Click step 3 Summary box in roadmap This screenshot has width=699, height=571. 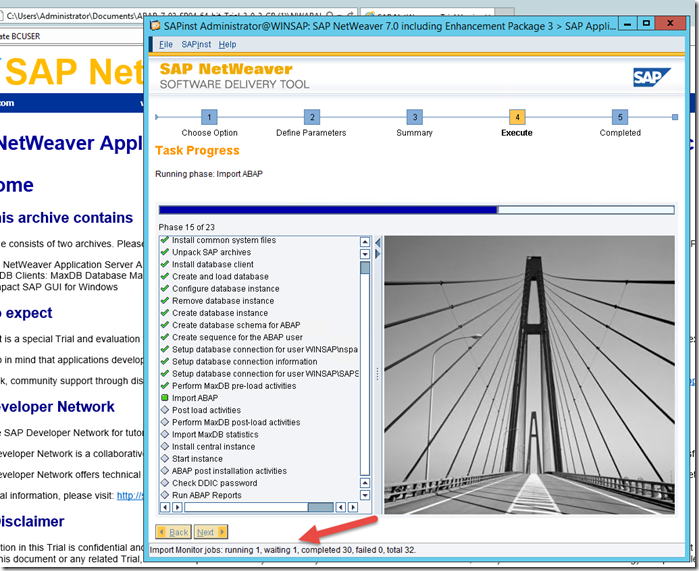click(414, 117)
